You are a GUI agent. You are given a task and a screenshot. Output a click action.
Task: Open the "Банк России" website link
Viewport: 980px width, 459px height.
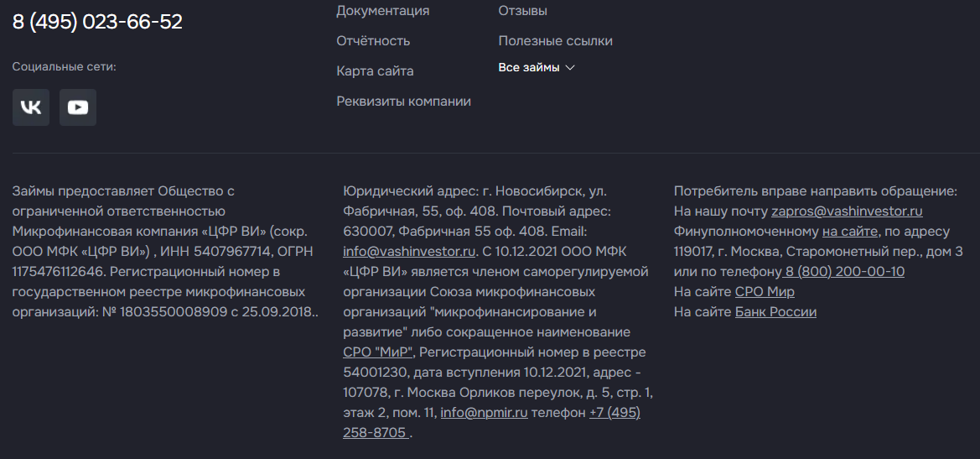775,312
